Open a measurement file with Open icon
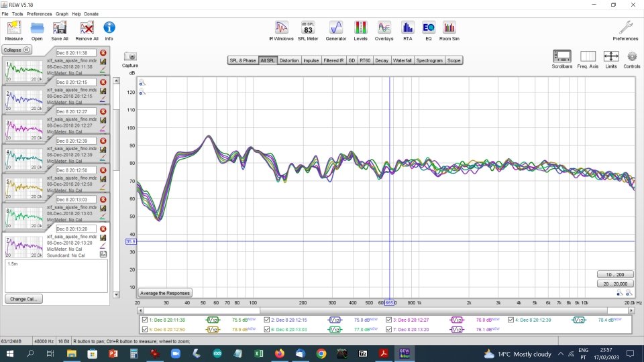644x362 pixels. 37,28
